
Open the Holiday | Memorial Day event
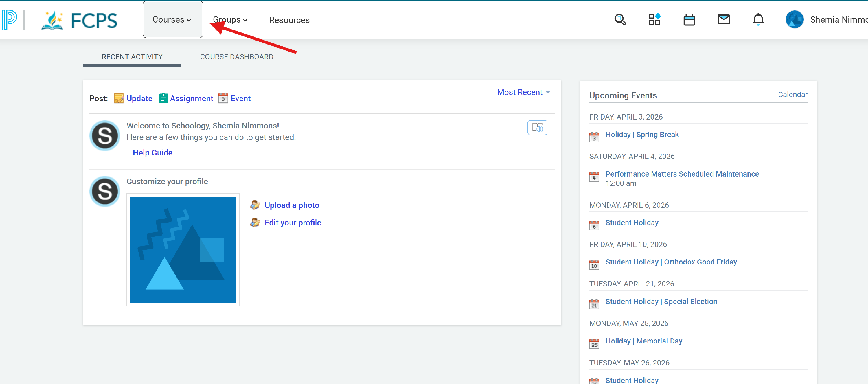643,341
